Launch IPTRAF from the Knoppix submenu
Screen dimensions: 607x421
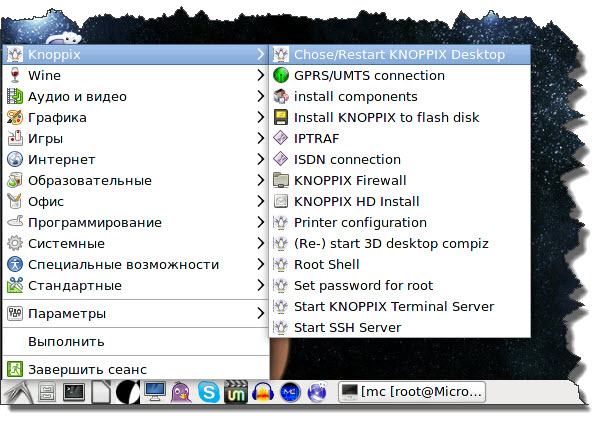pos(400,138)
